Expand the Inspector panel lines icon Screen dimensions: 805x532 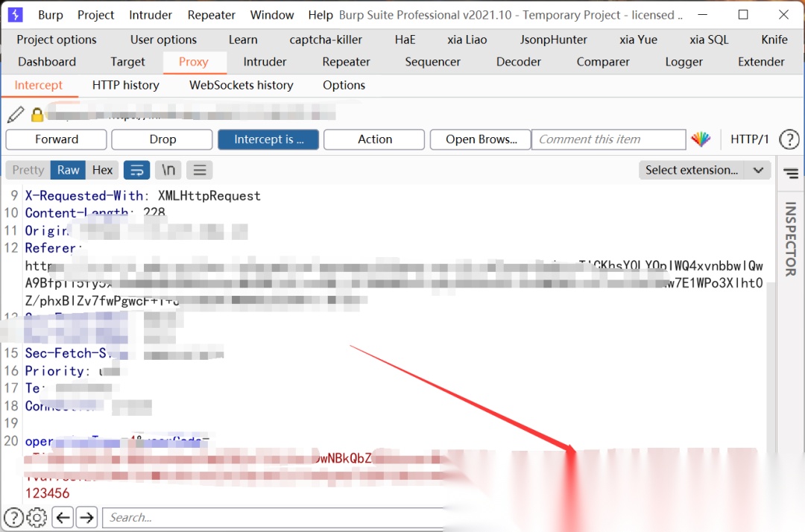click(791, 174)
